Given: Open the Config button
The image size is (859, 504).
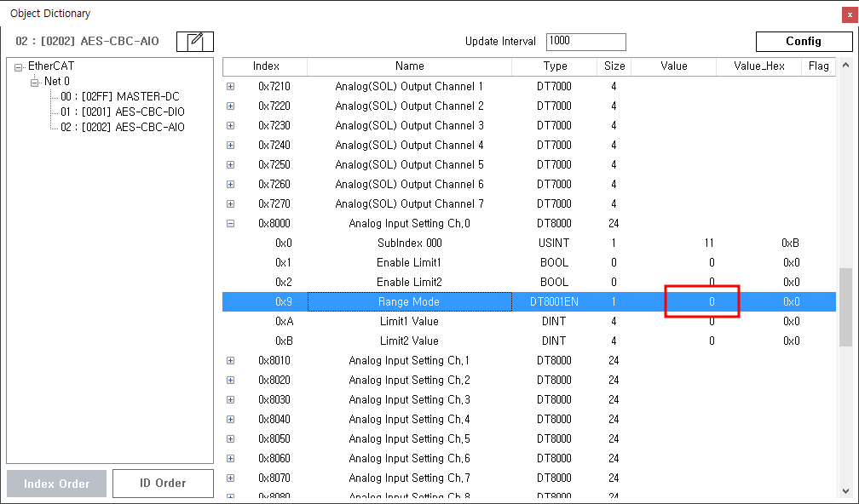Looking at the screenshot, I should click(x=803, y=41).
